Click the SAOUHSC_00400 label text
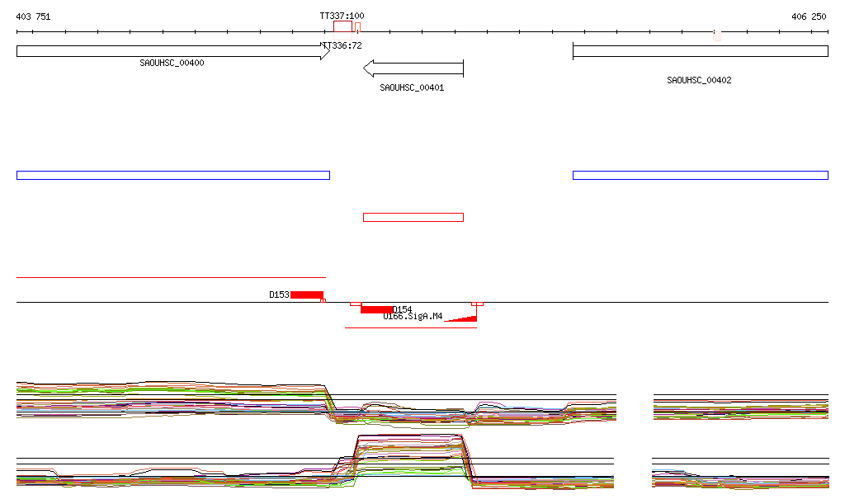Screen dimensions: 845x504 coord(172,63)
